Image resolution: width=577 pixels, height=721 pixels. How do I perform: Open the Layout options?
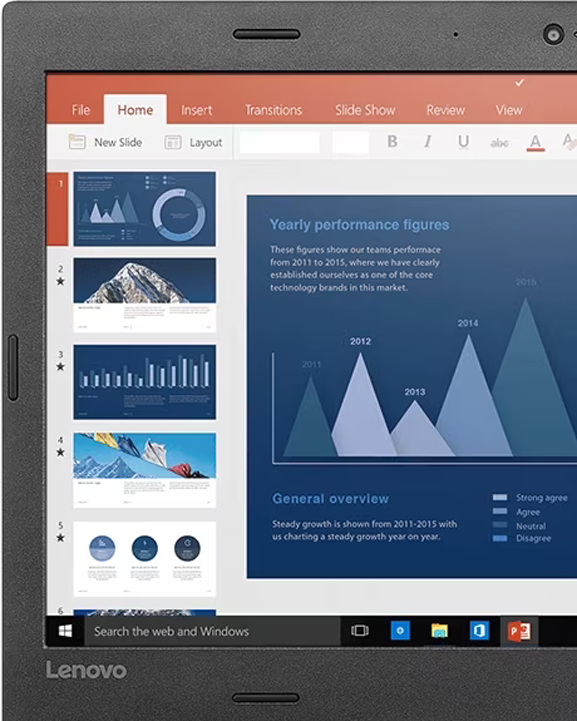[193, 143]
